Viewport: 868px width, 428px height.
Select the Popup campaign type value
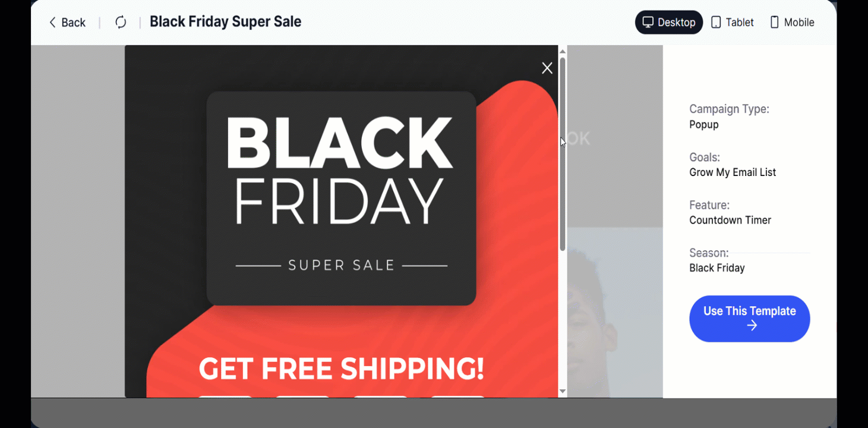704,125
